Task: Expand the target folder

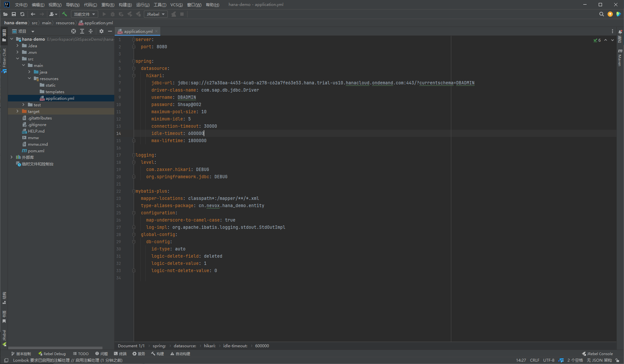Action: (18, 111)
